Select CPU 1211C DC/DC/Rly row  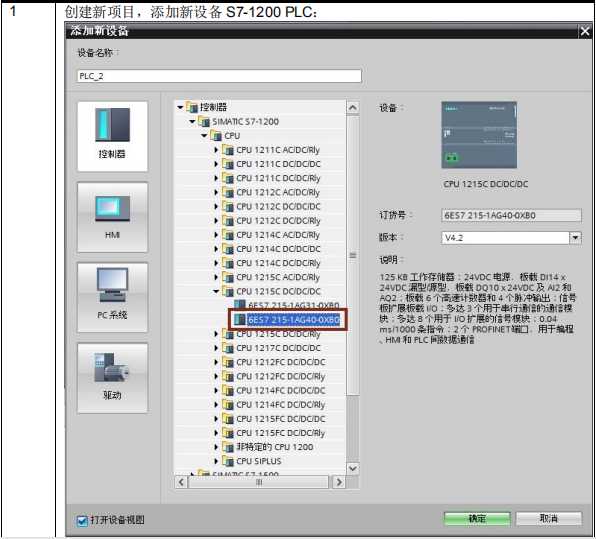point(260,179)
